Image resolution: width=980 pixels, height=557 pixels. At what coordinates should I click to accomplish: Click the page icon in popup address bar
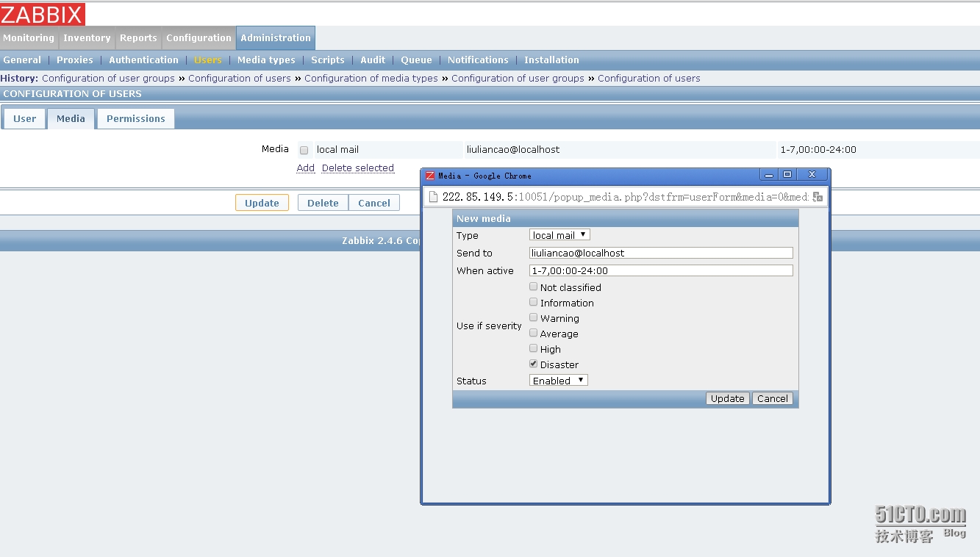coord(433,197)
